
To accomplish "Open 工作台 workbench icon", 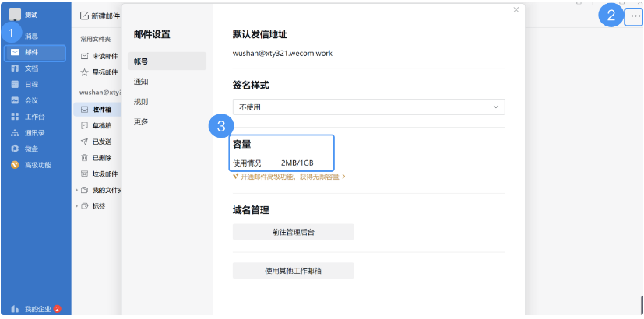I will coord(15,117).
